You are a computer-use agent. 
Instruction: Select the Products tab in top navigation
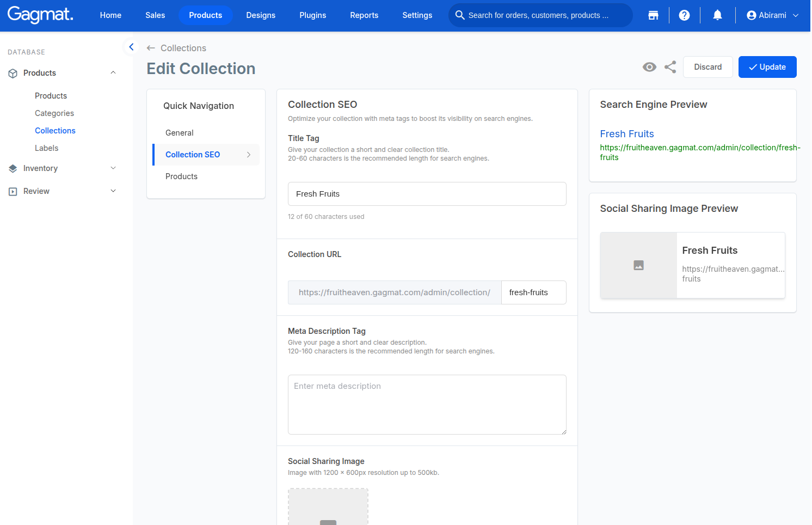(x=206, y=15)
